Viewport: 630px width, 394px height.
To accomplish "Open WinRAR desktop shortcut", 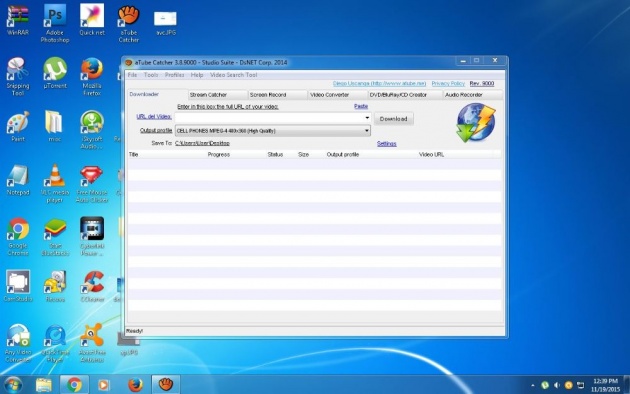I will click(18, 19).
